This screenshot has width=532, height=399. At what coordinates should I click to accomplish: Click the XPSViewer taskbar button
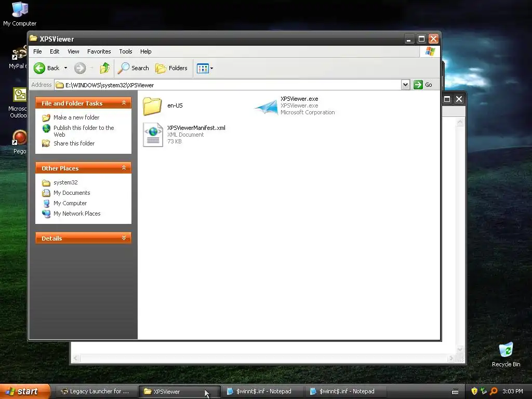(179, 392)
